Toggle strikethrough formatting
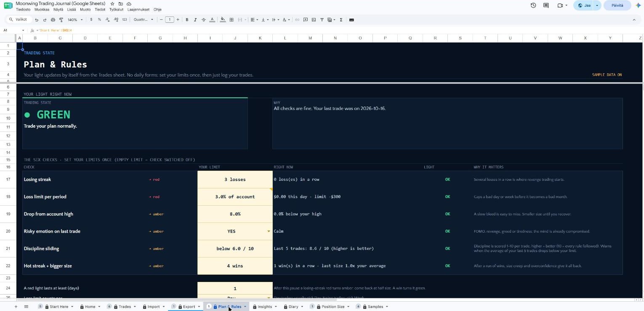 [204, 20]
